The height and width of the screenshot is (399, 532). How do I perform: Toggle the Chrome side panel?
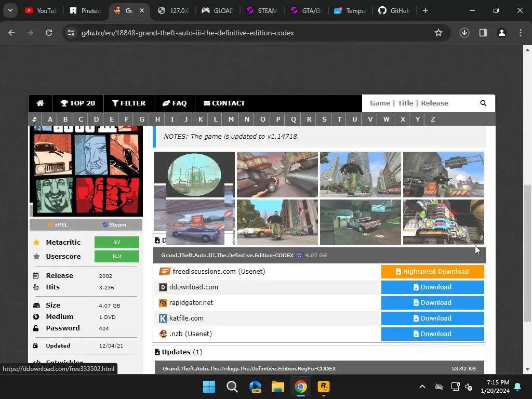coord(483,33)
